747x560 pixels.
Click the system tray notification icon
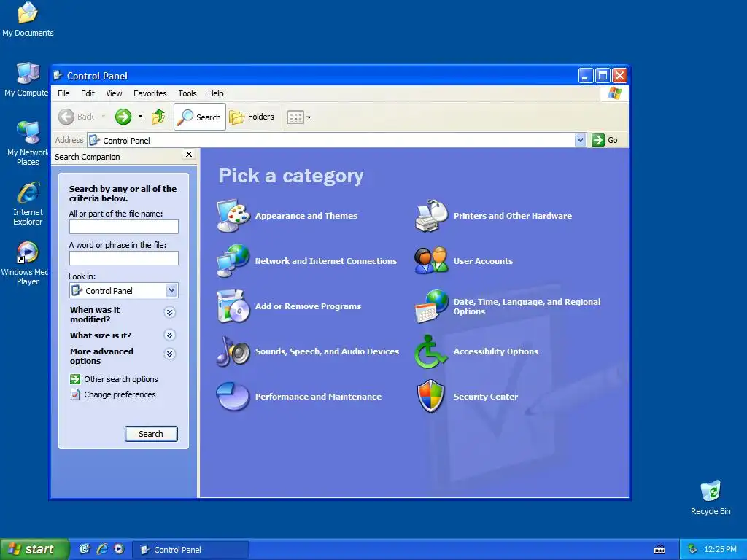692,550
